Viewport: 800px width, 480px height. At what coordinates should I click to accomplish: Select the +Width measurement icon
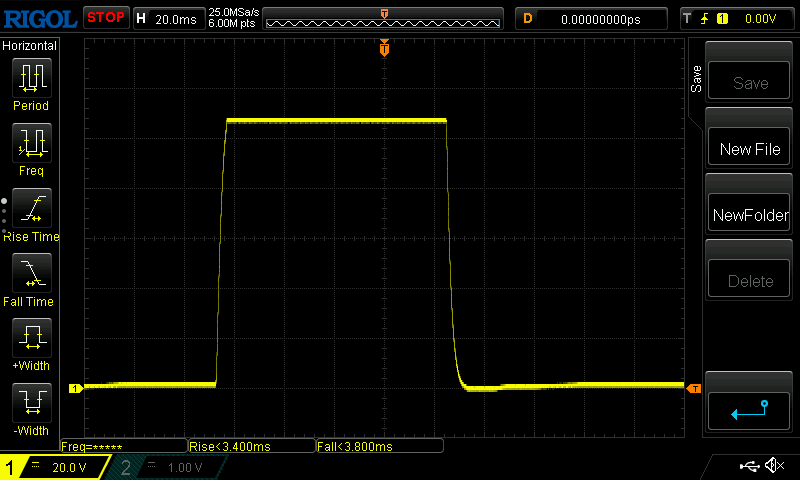point(32,338)
